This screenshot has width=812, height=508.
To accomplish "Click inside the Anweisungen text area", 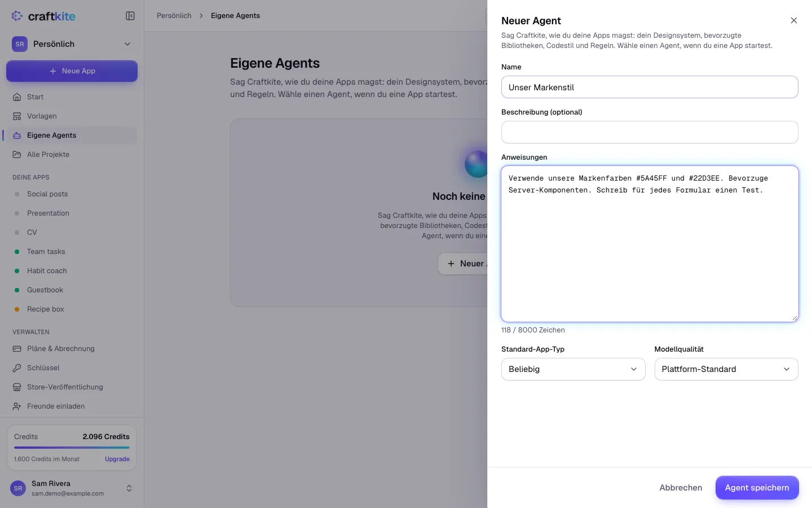I will (x=650, y=244).
